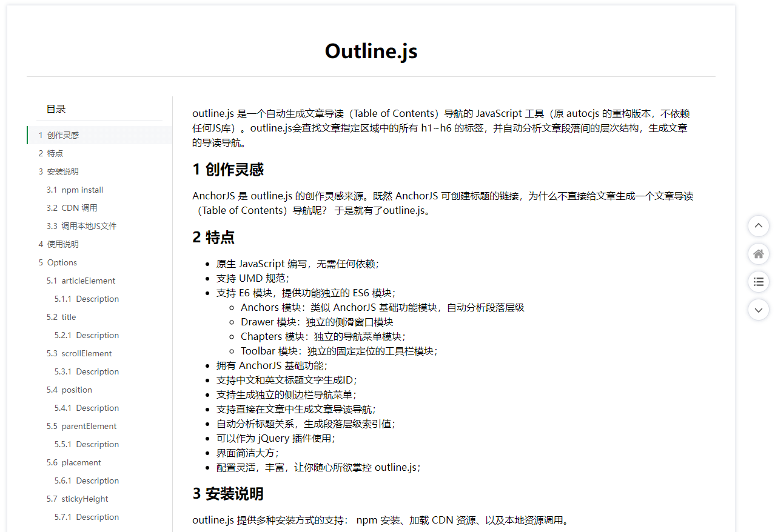775x532 pixels.
Task: Click the '3 安装说明' article heading
Action: tap(228, 494)
